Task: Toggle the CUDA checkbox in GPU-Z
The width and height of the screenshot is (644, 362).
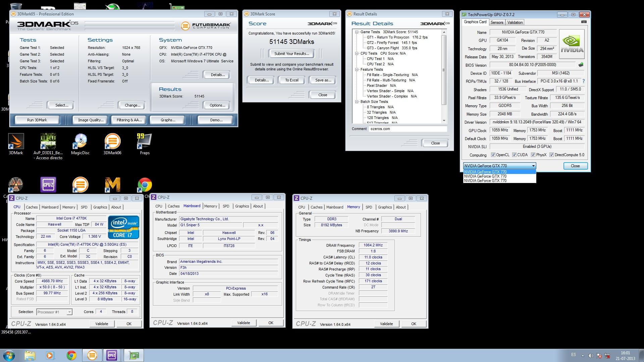Action: coord(514,155)
